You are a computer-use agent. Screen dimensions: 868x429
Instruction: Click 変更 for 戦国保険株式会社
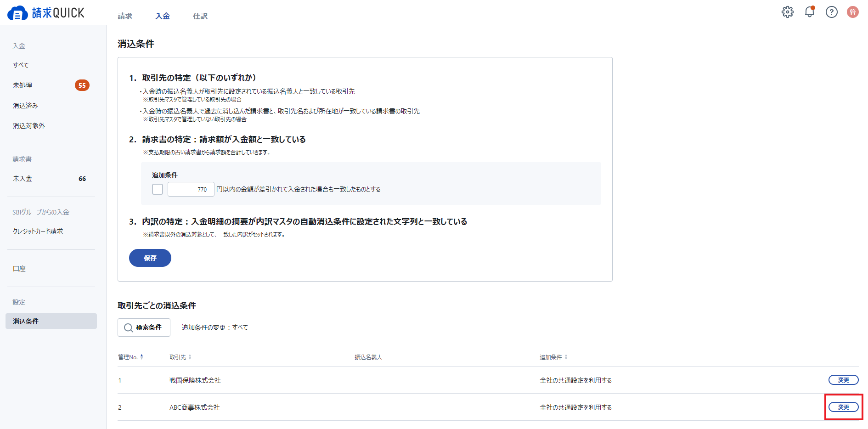point(843,380)
